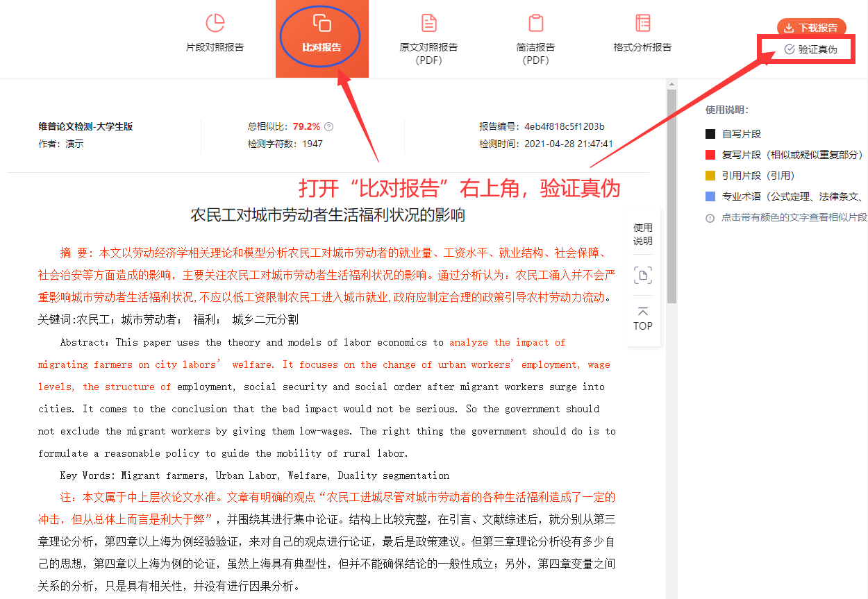The width and height of the screenshot is (868, 599).
Task: Click the pie chart icon for 片段对照报告
Action: click(x=215, y=23)
